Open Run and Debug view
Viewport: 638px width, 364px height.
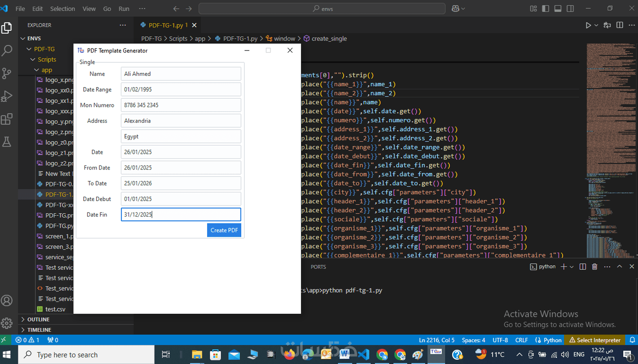tap(7, 96)
